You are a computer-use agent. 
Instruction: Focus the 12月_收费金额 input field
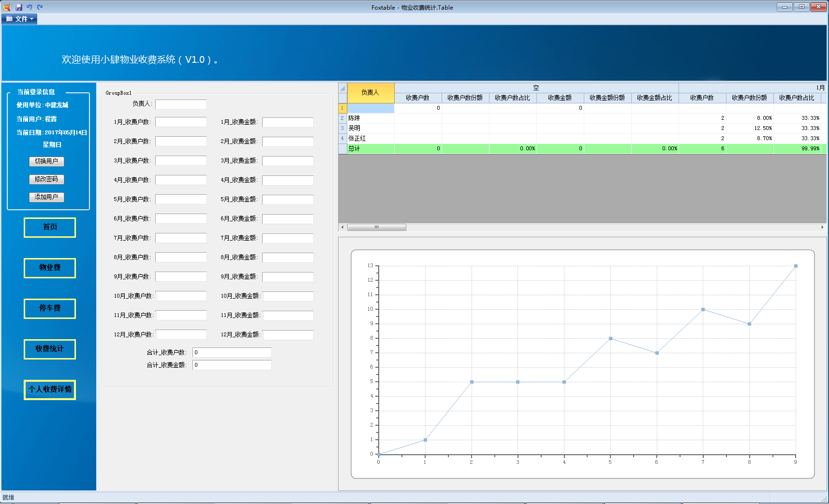coord(288,335)
